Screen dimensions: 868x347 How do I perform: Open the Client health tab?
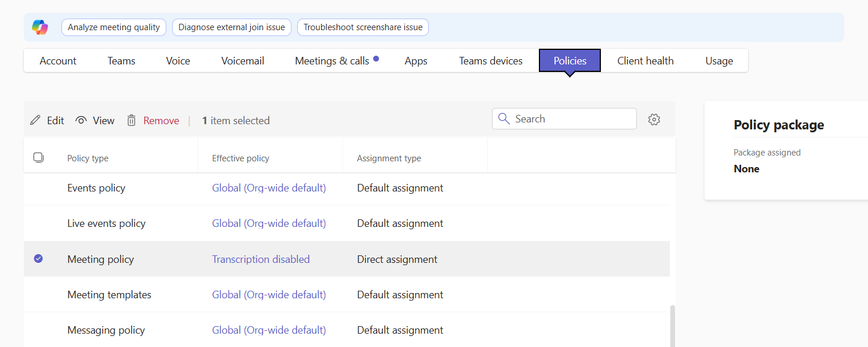[x=645, y=60]
